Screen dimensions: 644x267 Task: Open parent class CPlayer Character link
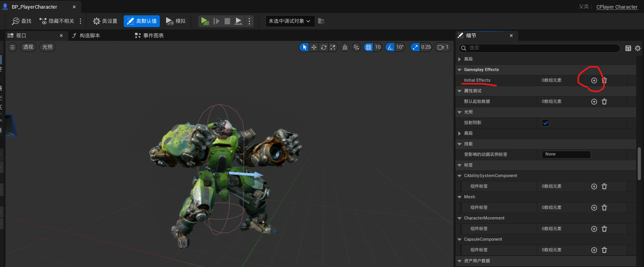617,7
